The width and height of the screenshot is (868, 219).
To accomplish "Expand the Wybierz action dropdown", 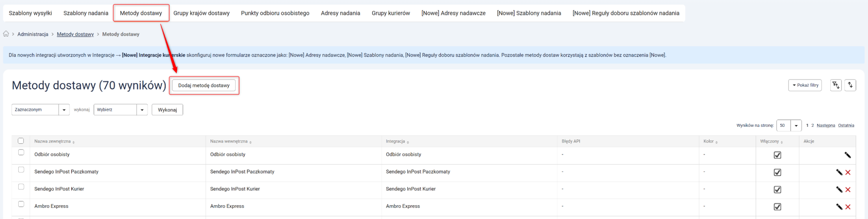I will [120, 110].
